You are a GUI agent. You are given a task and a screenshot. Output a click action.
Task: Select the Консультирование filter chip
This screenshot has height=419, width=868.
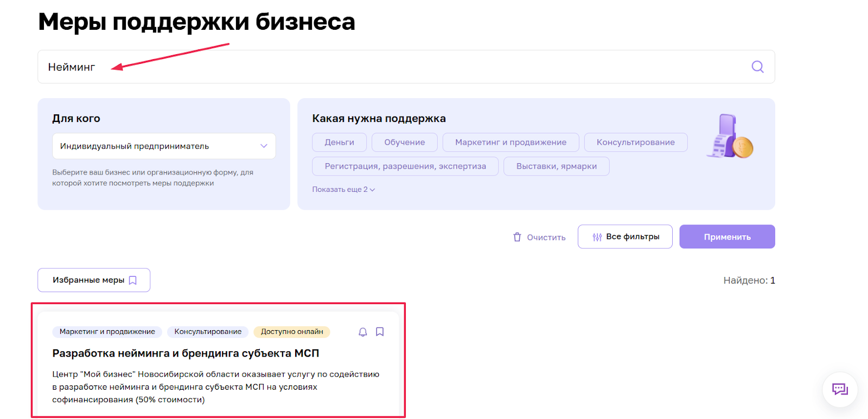tap(635, 143)
